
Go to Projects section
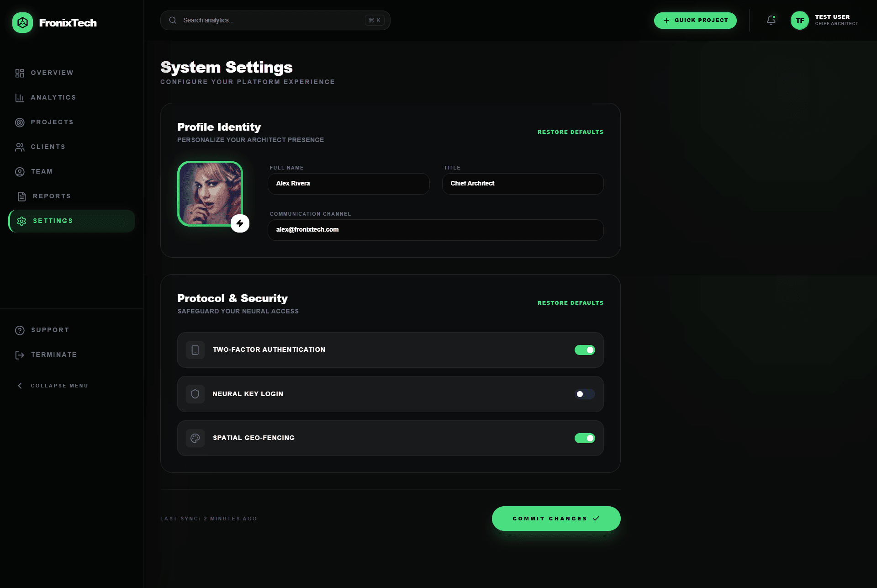tap(52, 122)
